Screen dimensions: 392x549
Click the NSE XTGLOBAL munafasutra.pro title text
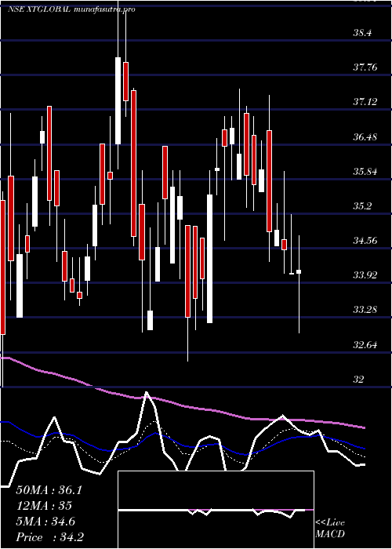point(71,9)
